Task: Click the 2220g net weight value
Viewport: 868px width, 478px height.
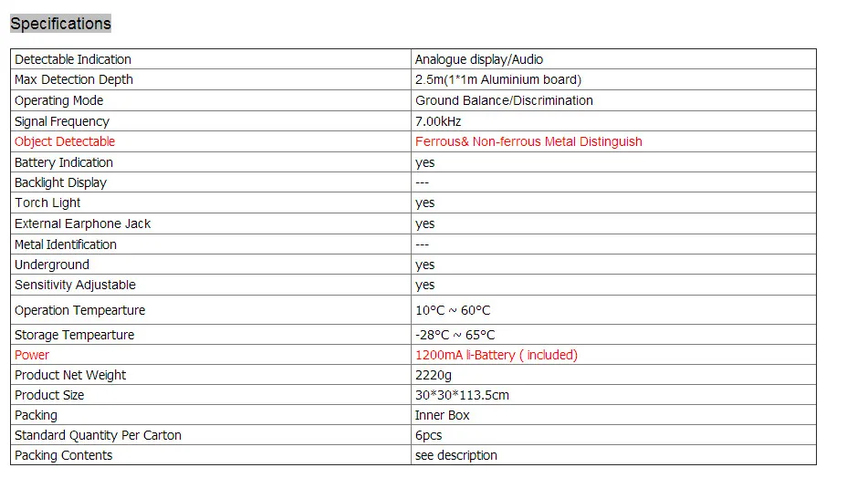Action: point(434,375)
